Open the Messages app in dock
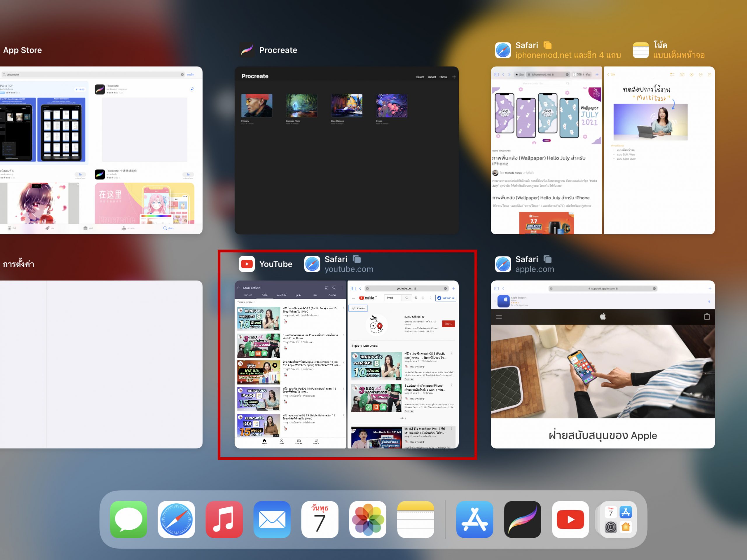Viewport: 747px width, 560px height. [x=128, y=519]
